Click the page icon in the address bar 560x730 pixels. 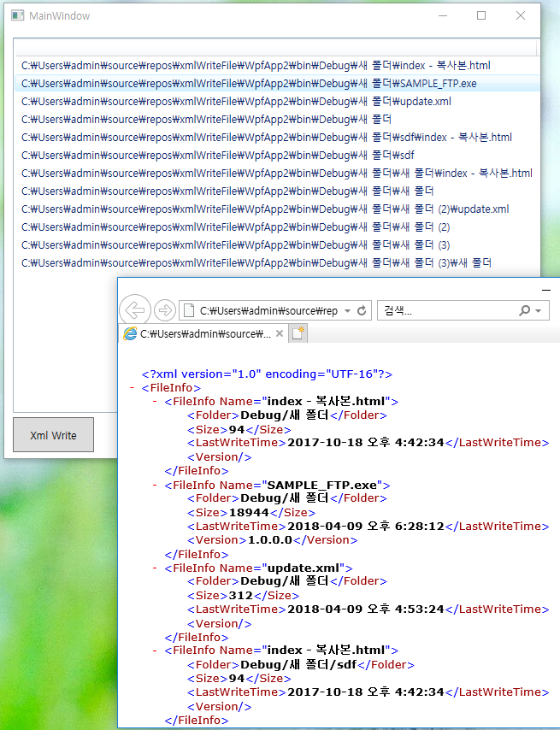point(189,310)
